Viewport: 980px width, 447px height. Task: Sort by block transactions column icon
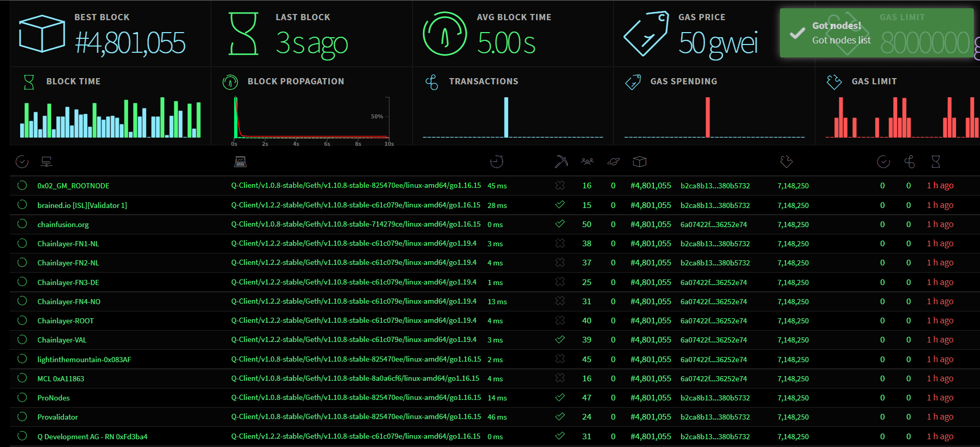909,162
